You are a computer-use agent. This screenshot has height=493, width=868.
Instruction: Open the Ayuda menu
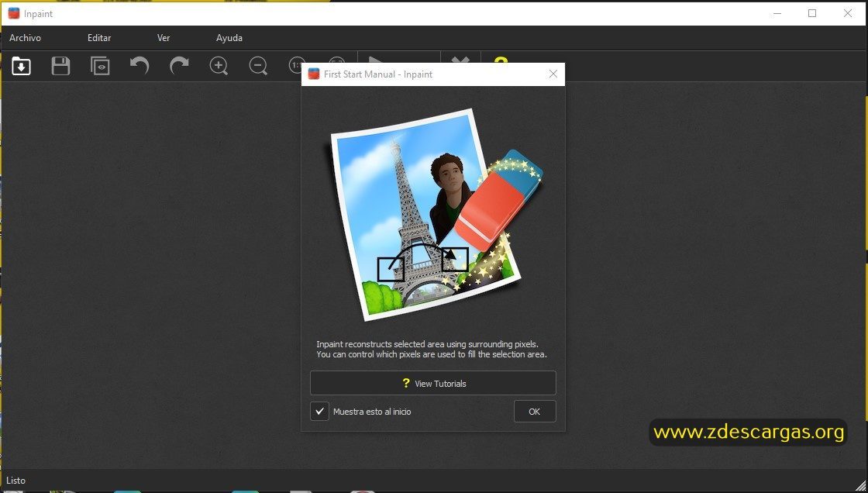[x=229, y=38]
